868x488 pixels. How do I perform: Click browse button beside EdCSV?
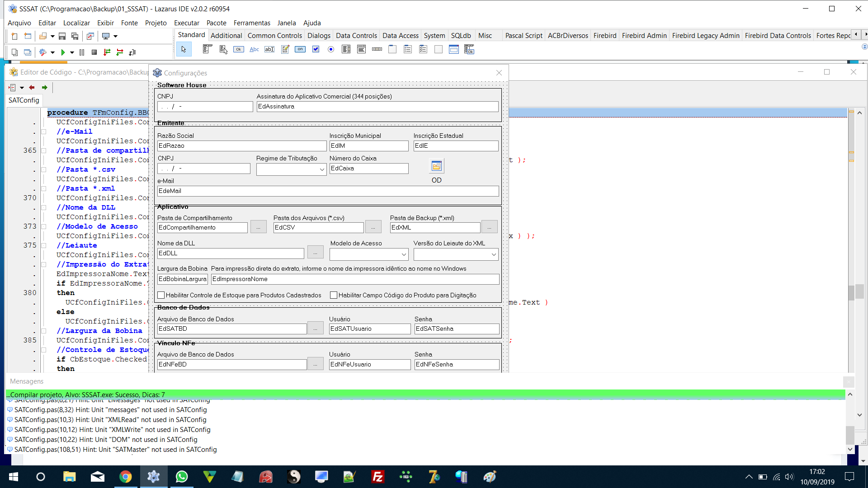point(373,227)
